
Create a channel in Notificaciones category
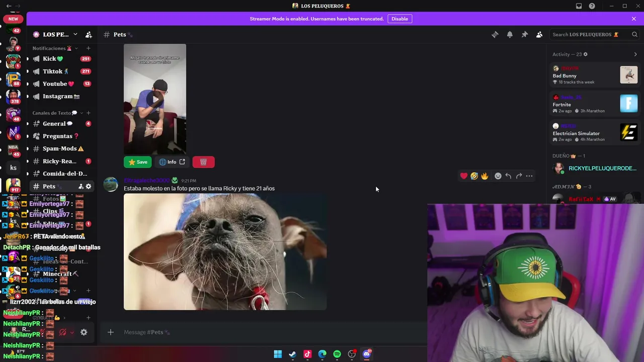(89, 48)
